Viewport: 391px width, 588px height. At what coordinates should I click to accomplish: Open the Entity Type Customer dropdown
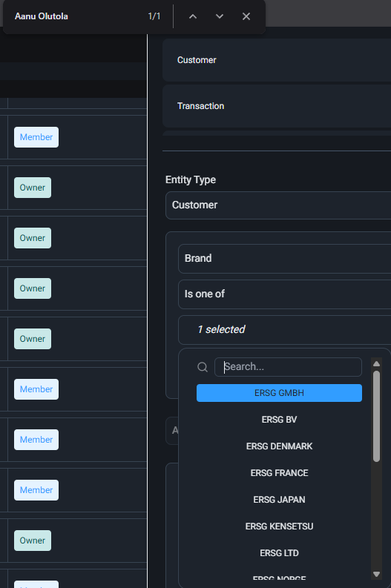(278, 205)
